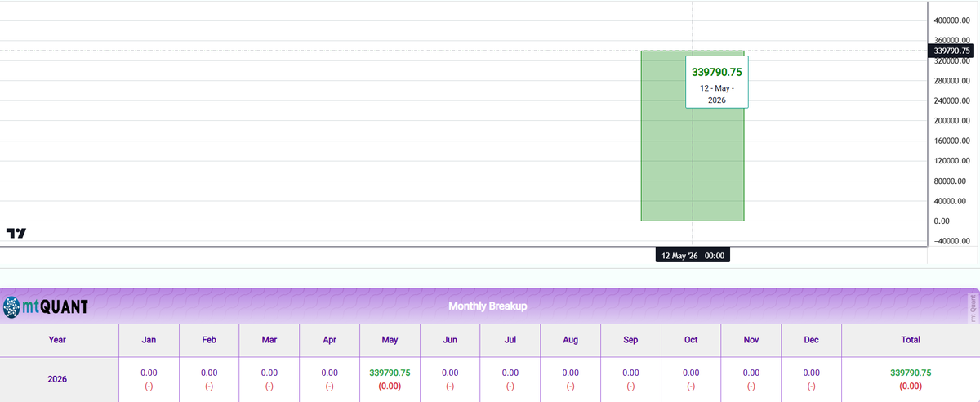The height and width of the screenshot is (402, 980).
Task: Select the Nov column header
Action: [751, 340]
